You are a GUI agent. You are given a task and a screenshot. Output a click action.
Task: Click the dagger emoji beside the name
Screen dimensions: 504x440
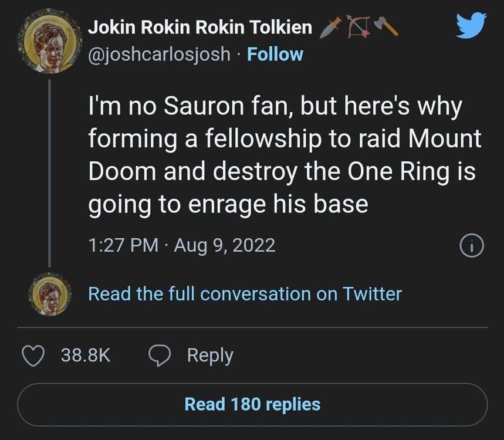point(330,27)
